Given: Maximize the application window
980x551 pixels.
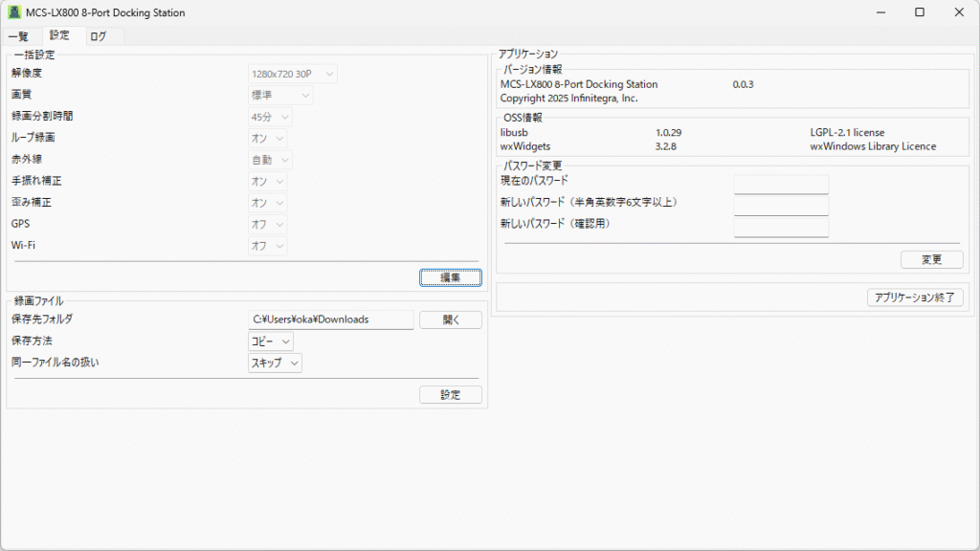Looking at the screenshot, I should click(x=919, y=12).
